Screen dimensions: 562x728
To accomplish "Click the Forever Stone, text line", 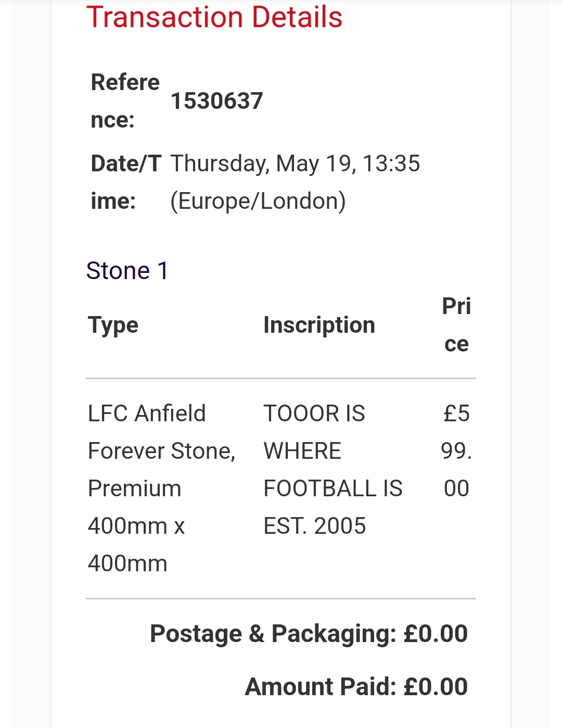I will pos(161,451).
